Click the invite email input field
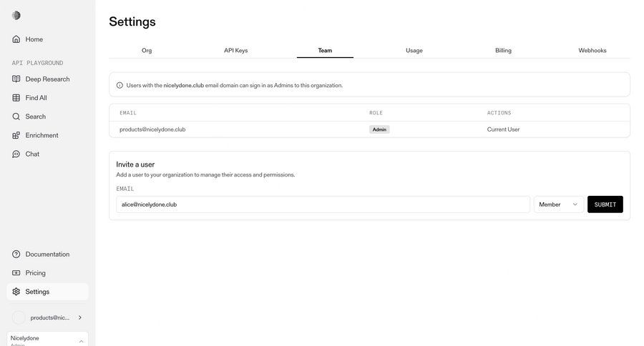Screen dimensions: 644x346 click(323, 204)
